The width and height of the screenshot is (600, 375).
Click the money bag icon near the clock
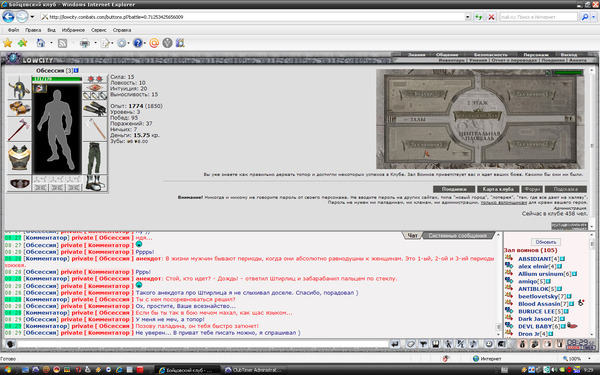522,344
